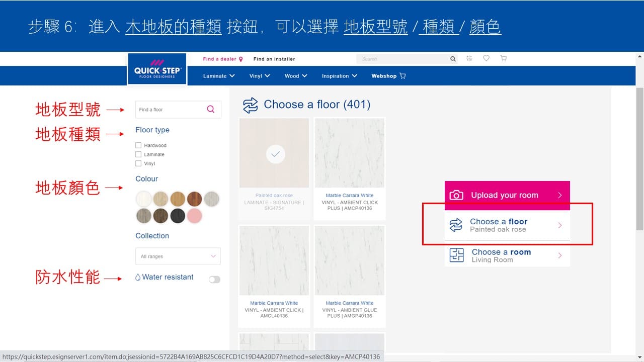Expand the Laminate navigation menu
Viewport: 644px width, 362px height.
219,76
